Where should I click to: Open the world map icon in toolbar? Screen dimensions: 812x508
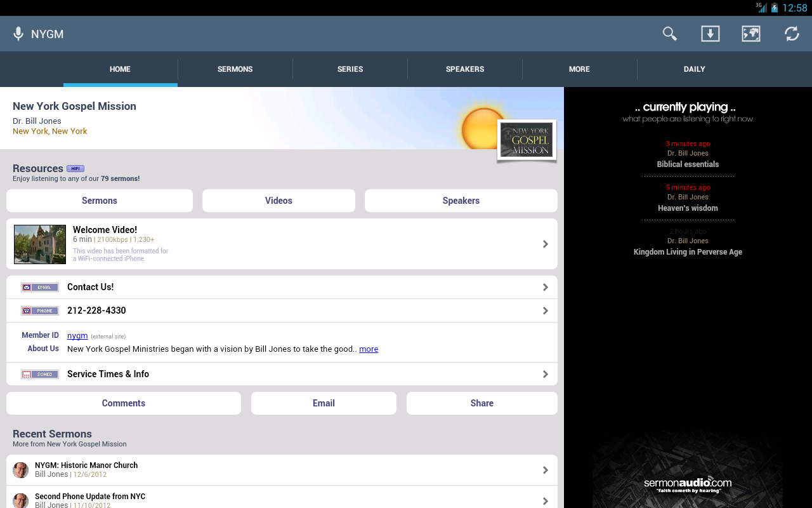[751, 34]
